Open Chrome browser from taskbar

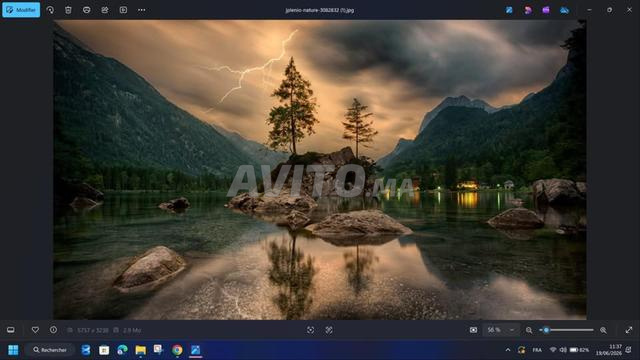click(177, 350)
